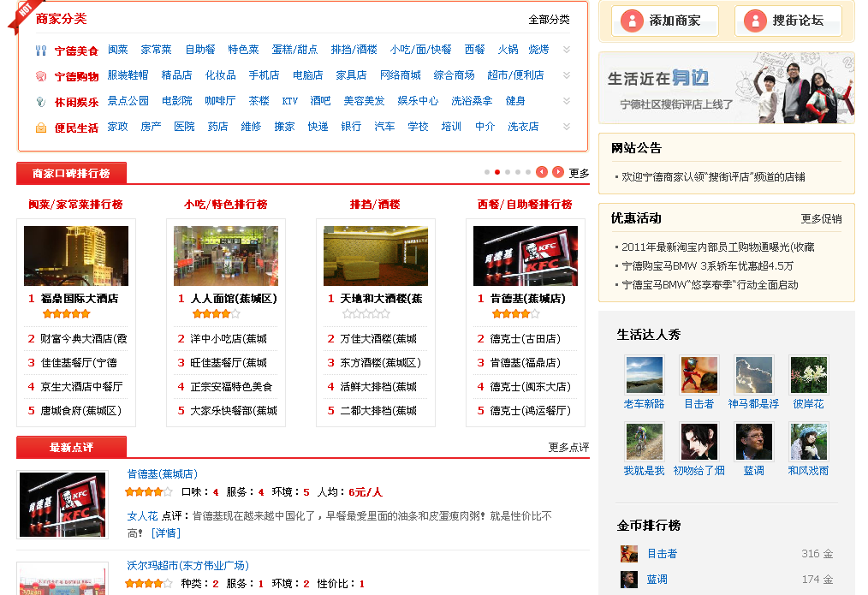The image size is (868, 595).
Task: Click the leisure icon beside 休闲娱乐
Action: tap(41, 102)
